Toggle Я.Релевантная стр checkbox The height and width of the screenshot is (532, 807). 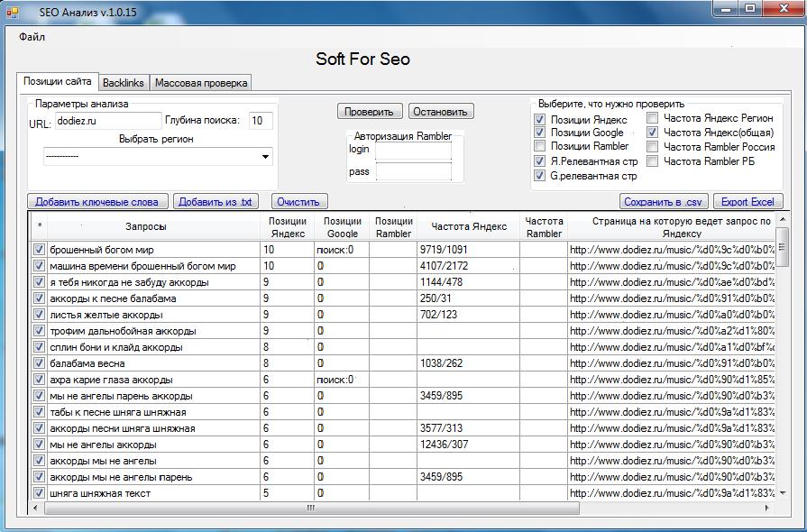pos(539,161)
